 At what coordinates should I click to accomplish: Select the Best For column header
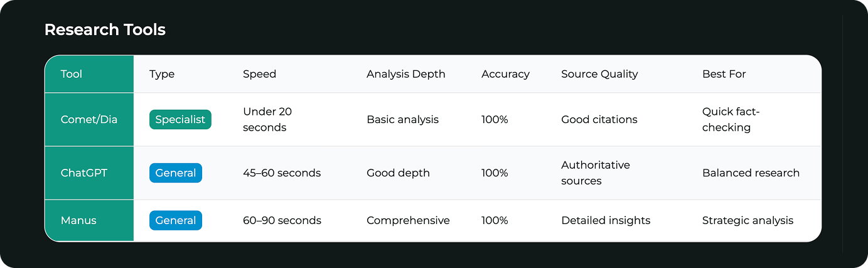[x=724, y=74]
